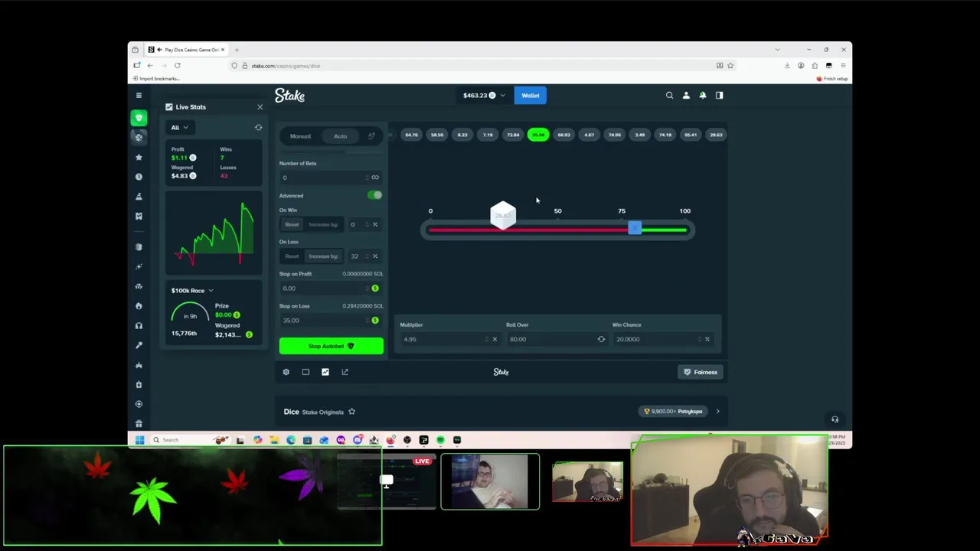Toggle live stats chart icon
Screen dimensions: 980x551
(x=325, y=372)
